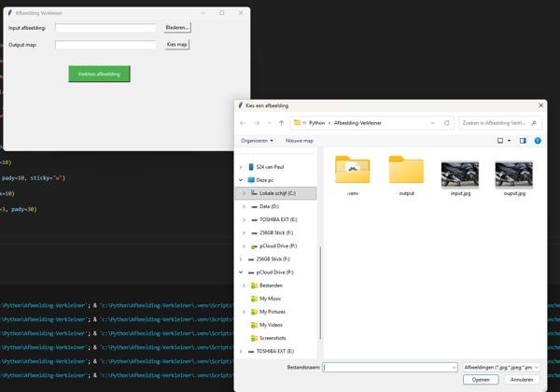Screen dimensions: 560x392
Task: Click the Bestandsnaam input field
Action: point(389,368)
